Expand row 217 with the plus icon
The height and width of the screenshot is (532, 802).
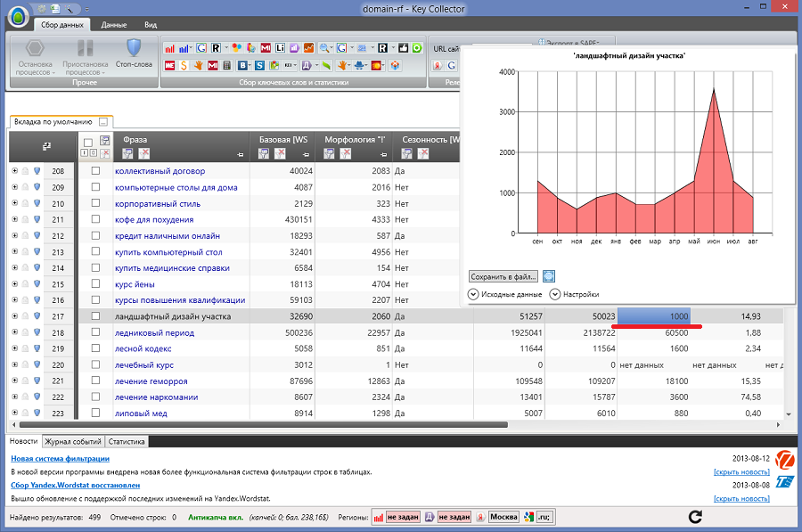coord(15,316)
